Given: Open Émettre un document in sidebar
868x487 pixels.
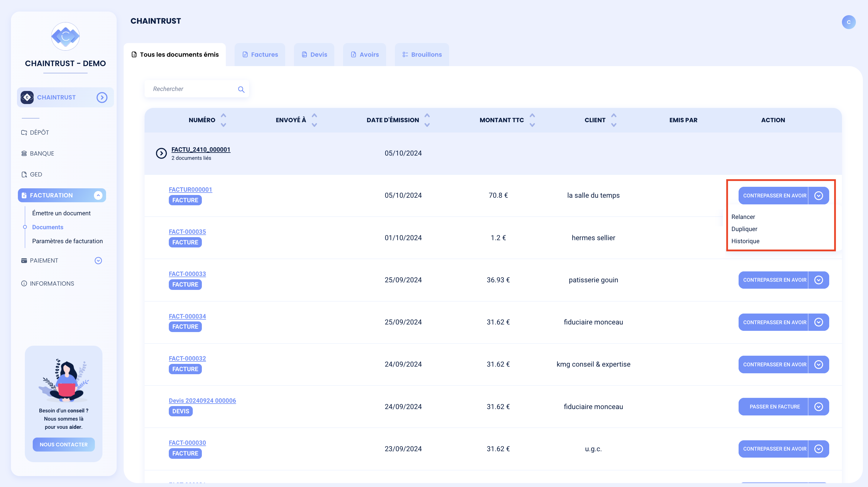Looking at the screenshot, I should coord(61,213).
